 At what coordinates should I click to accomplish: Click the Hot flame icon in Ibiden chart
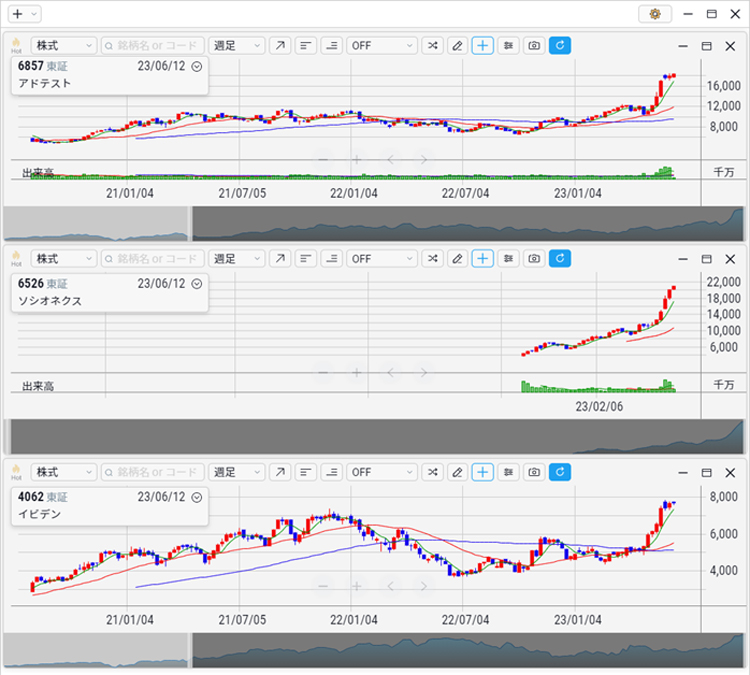click(16, 472)
